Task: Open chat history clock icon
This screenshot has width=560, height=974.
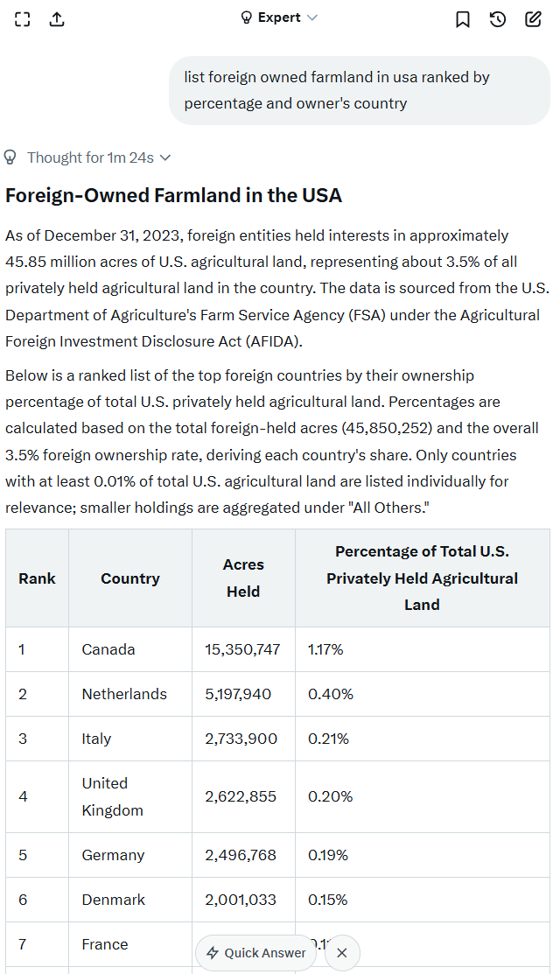Action: coord(498,18)
